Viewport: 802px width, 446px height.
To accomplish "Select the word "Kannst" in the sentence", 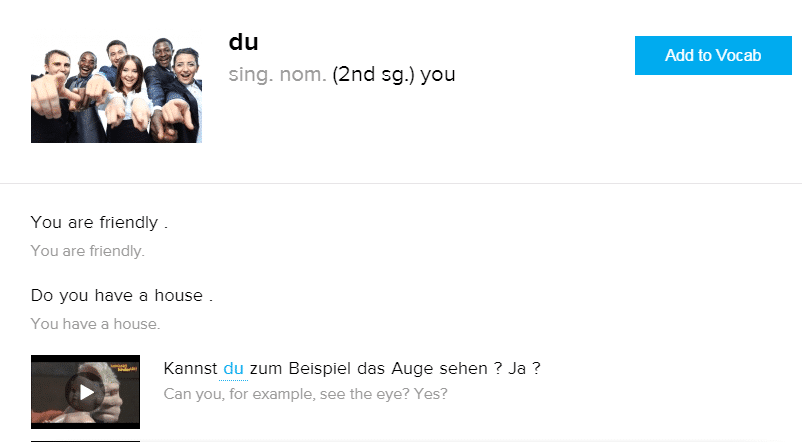I will pyautogui.click(x=190, y=369).
